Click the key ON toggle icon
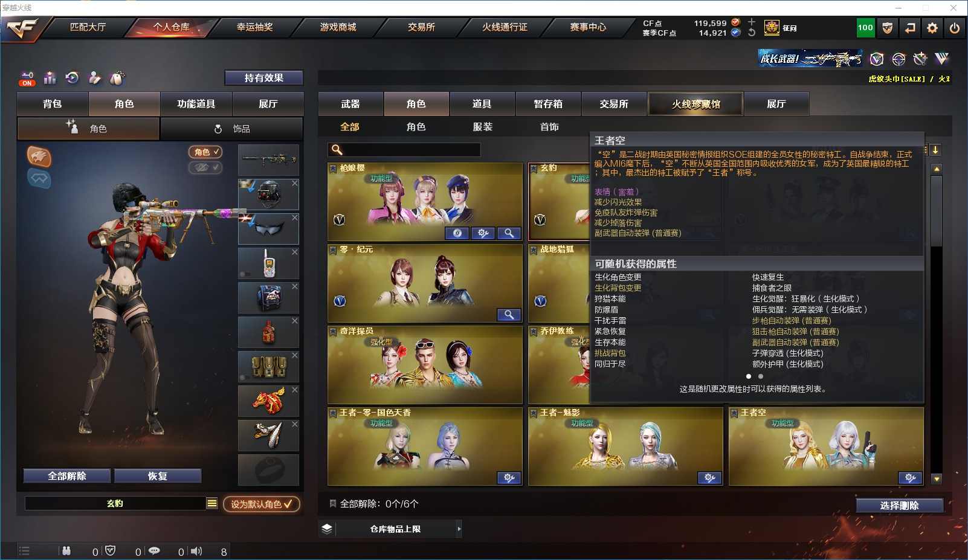 tap(27, 79)
